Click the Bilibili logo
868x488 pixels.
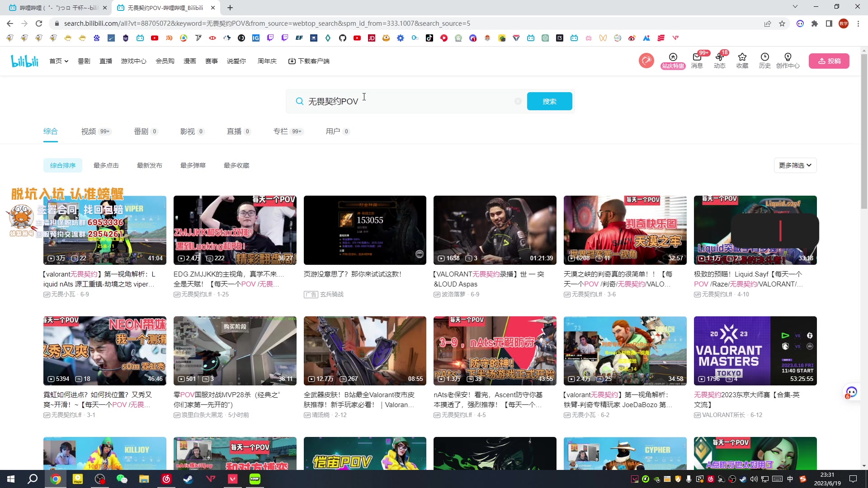tap(25, 61)
